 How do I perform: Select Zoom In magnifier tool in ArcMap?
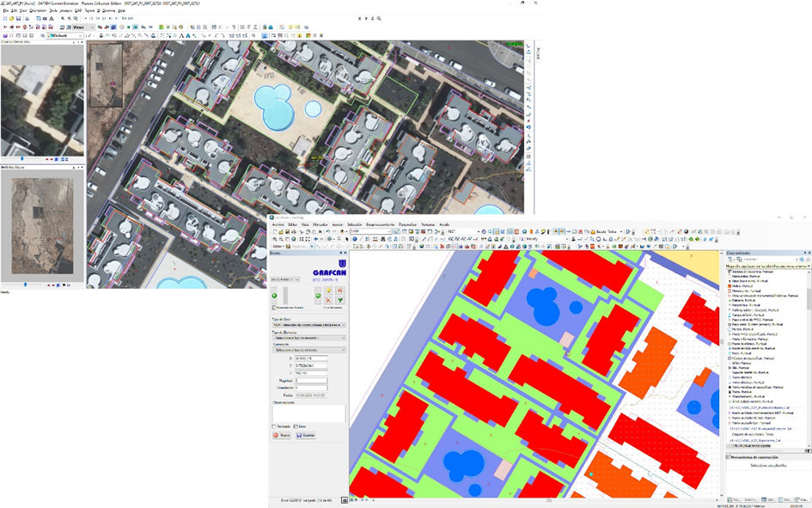pyautogui.click(x=275, y=239)
